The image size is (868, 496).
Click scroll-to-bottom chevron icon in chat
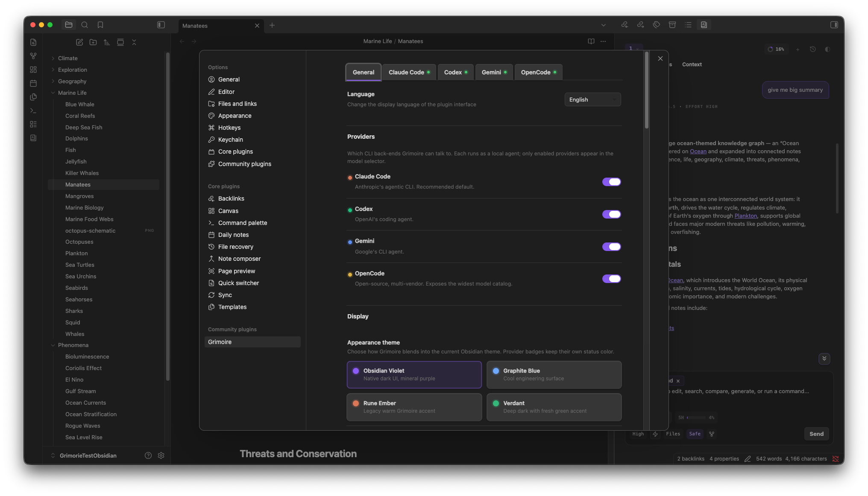[824, 359]
